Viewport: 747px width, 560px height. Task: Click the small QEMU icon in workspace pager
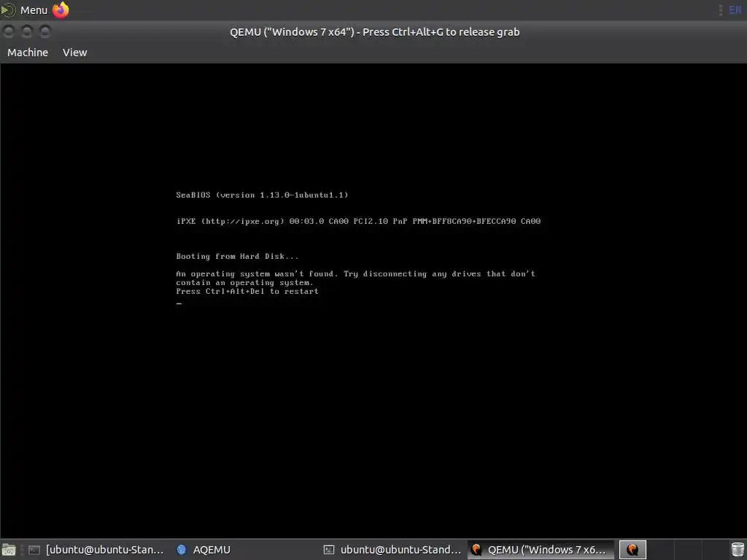632,550
